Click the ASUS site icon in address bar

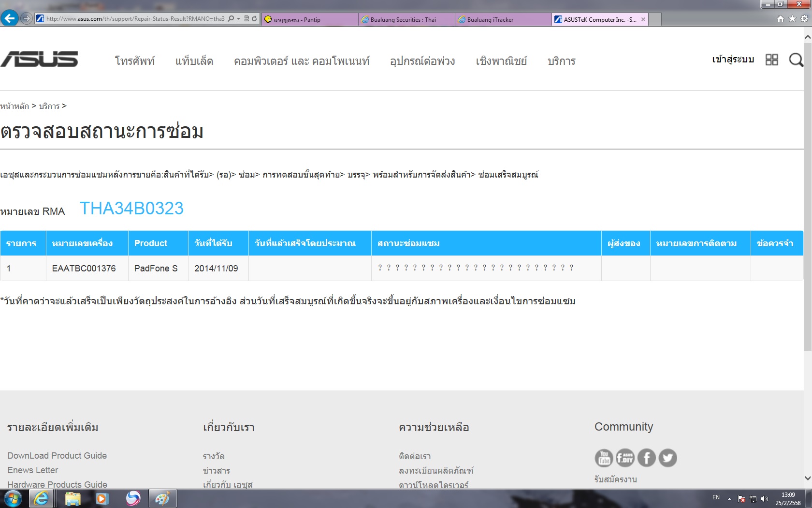click(x=40, y=19)
